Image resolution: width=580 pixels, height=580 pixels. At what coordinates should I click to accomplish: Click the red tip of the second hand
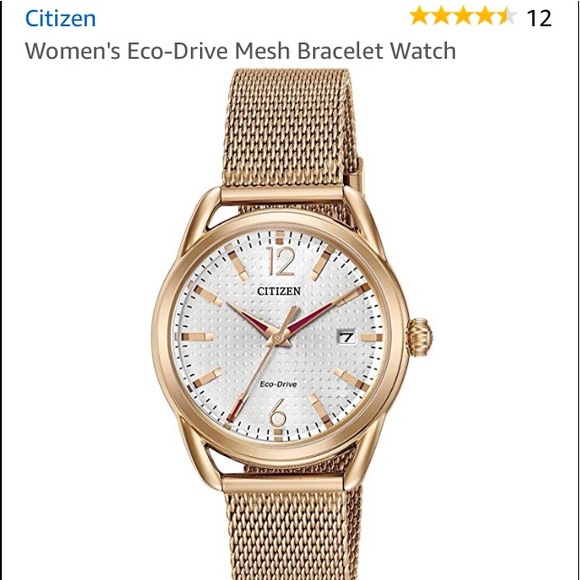point(236,407)
